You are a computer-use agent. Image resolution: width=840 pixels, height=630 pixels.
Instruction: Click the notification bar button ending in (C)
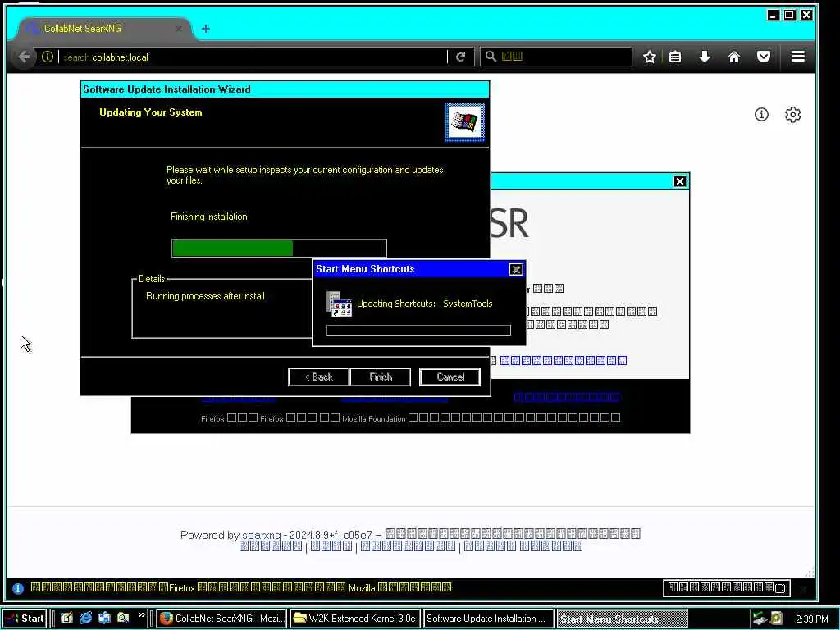coord(727,587)
